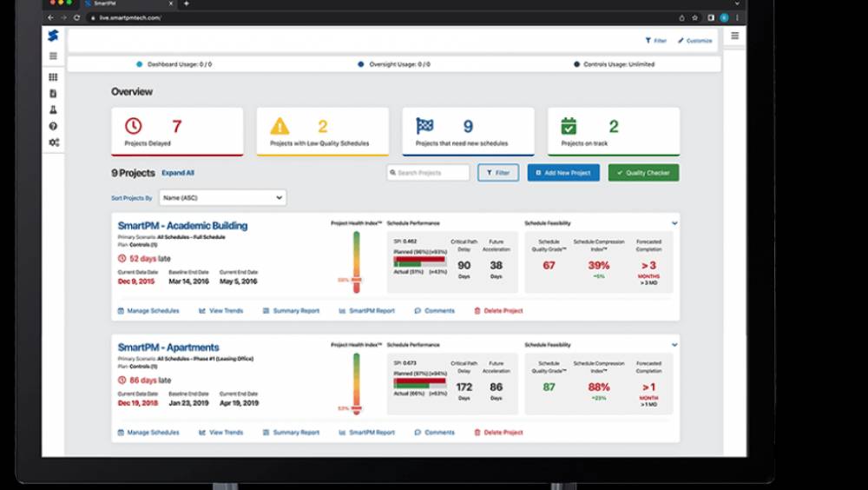Image resolution: width=868 pixels, height=490 pixels.
Task: Open SmartPM Report for Academic Building
Action: [366, 311]
